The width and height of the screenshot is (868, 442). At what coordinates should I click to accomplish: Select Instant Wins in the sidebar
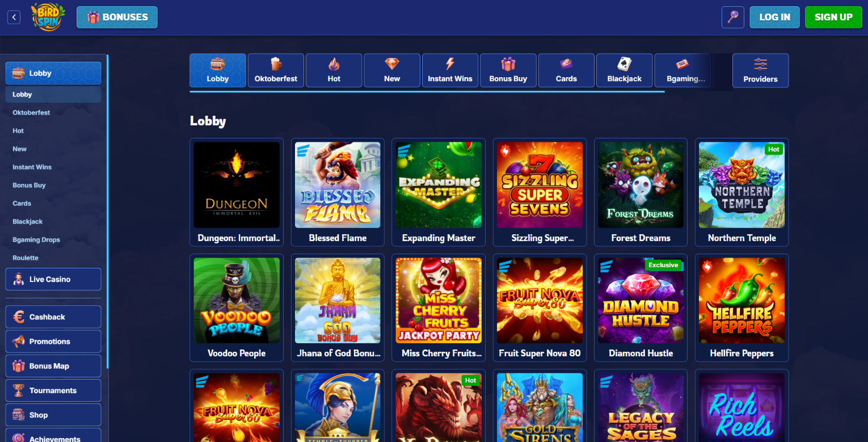point(32,167)
